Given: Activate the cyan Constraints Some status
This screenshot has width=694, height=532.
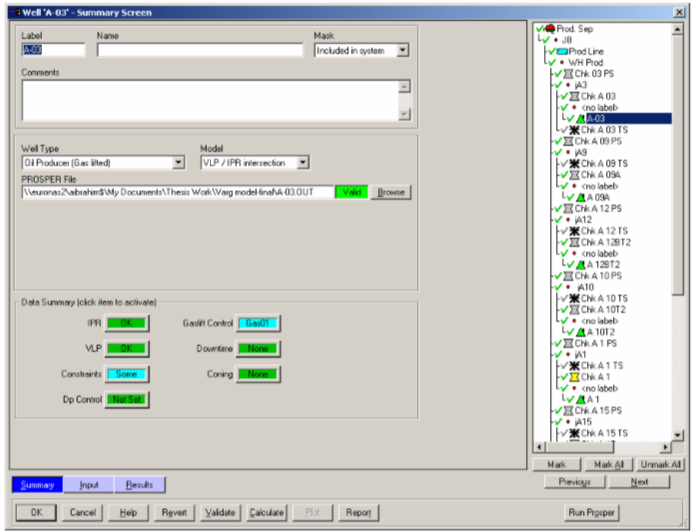Looking at the screenshot, I should (x=127, y=374).
